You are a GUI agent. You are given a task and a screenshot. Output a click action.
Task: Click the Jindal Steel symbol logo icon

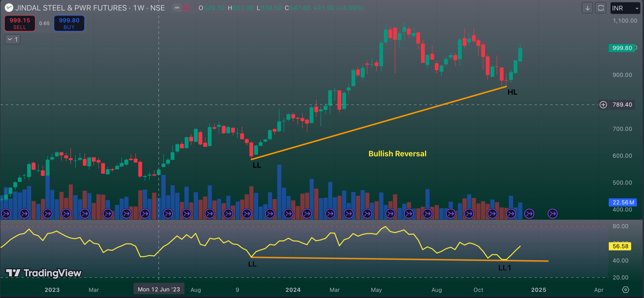pyautogui.click(x=9, y=8)
